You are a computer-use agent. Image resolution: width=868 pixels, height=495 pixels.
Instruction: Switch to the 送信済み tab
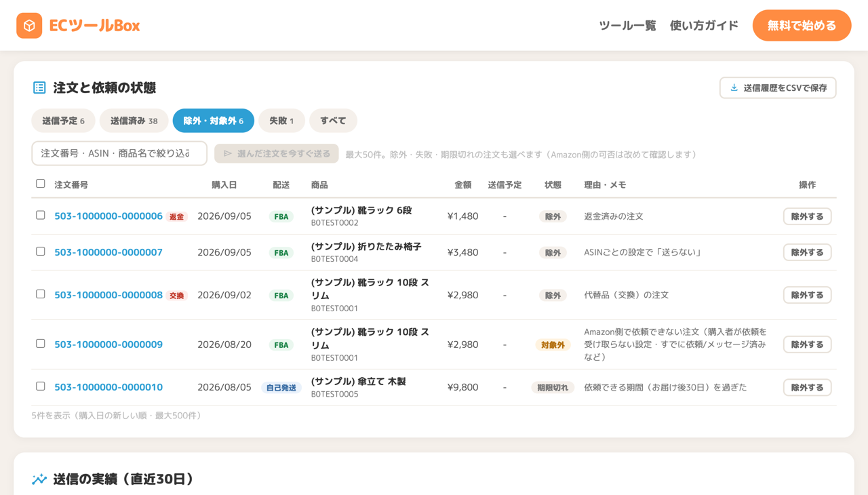tap(134, 121)
